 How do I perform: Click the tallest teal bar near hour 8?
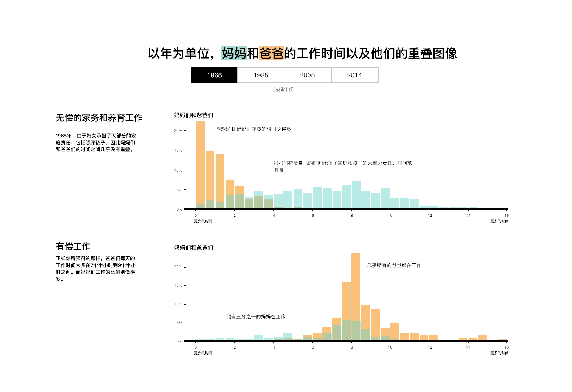click(357, 195)
